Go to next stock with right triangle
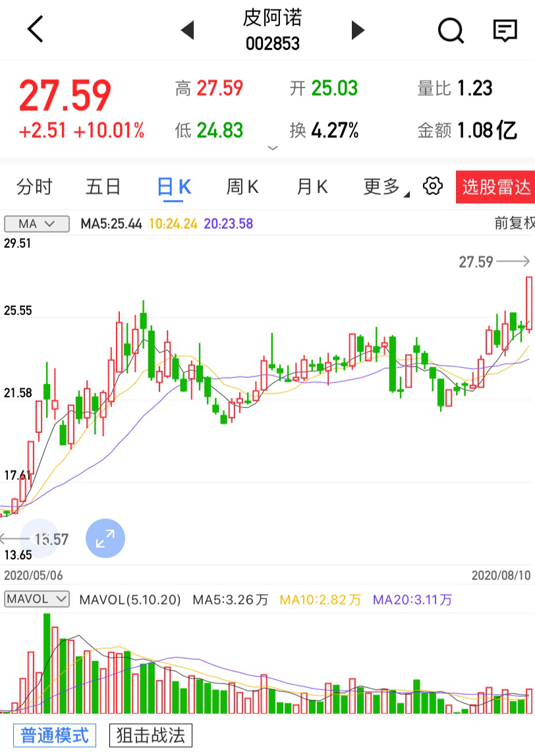535x756 pixels. [x=358, y=30]
